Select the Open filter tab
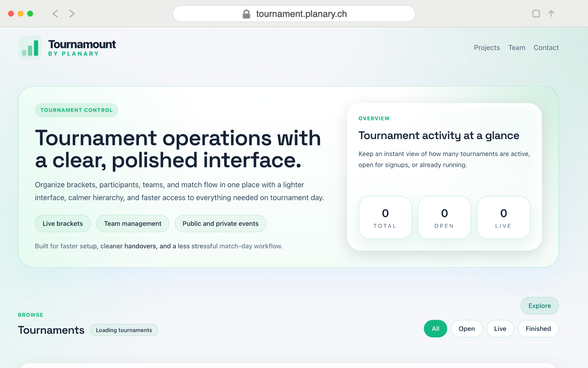588x368 pixels. pyautogui.click(x=467, y=329)
